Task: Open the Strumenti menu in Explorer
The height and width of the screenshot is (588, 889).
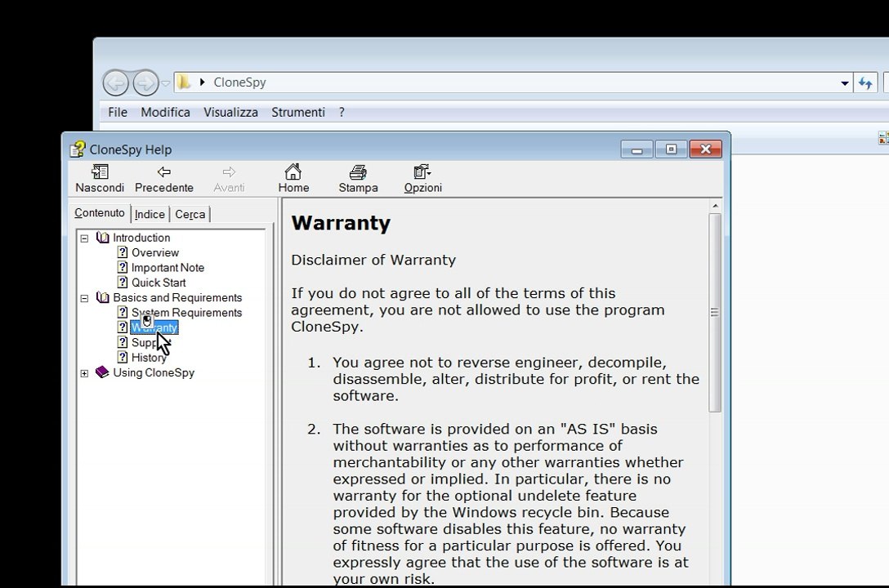Action: click(298, 112)
